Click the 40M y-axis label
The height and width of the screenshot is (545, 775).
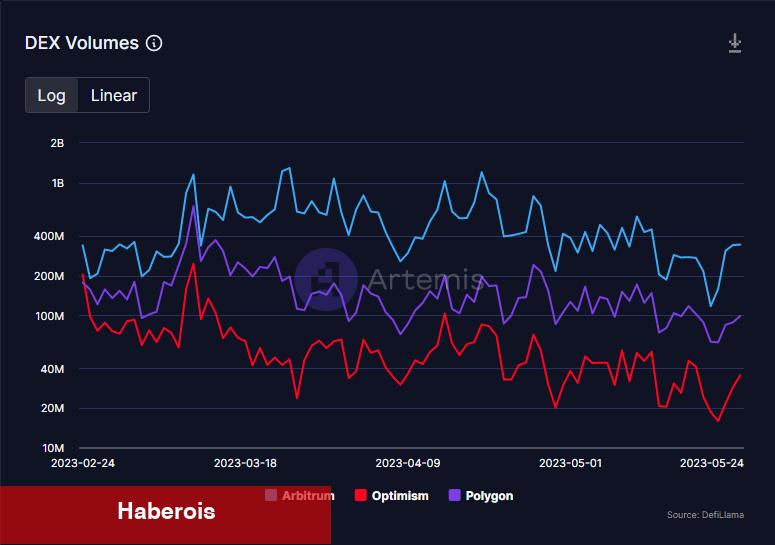coord(52,369)
